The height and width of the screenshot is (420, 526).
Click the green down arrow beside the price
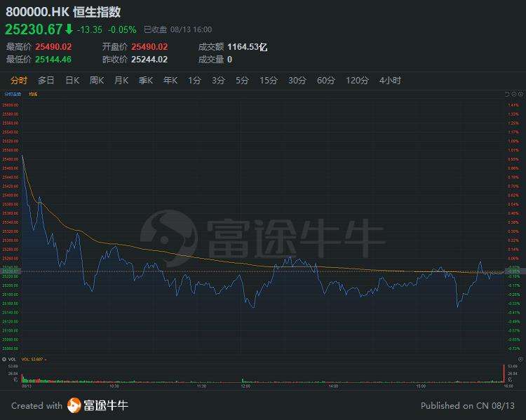coord(69,29)
